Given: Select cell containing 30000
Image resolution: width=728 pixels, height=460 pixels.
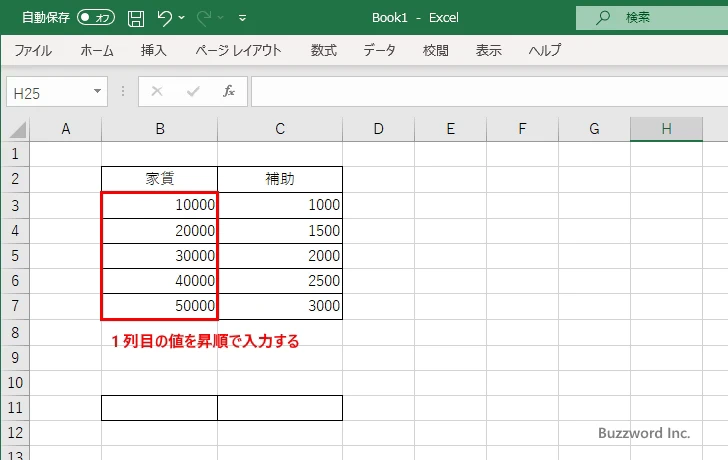Looking at the screenshot, I should pyautogui.click(x=160, y=256).
